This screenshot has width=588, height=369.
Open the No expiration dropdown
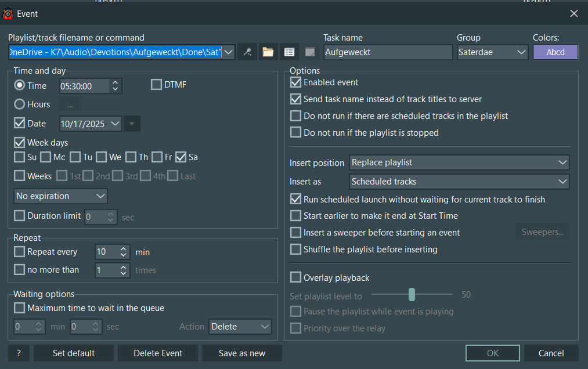click(60, 196)
